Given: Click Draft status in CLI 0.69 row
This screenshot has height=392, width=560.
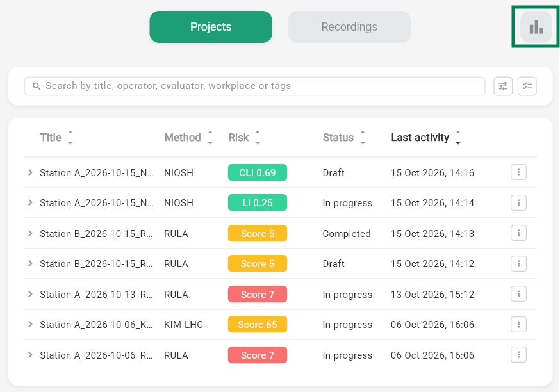Looking at the screenshot, I should tap(334, 173).
